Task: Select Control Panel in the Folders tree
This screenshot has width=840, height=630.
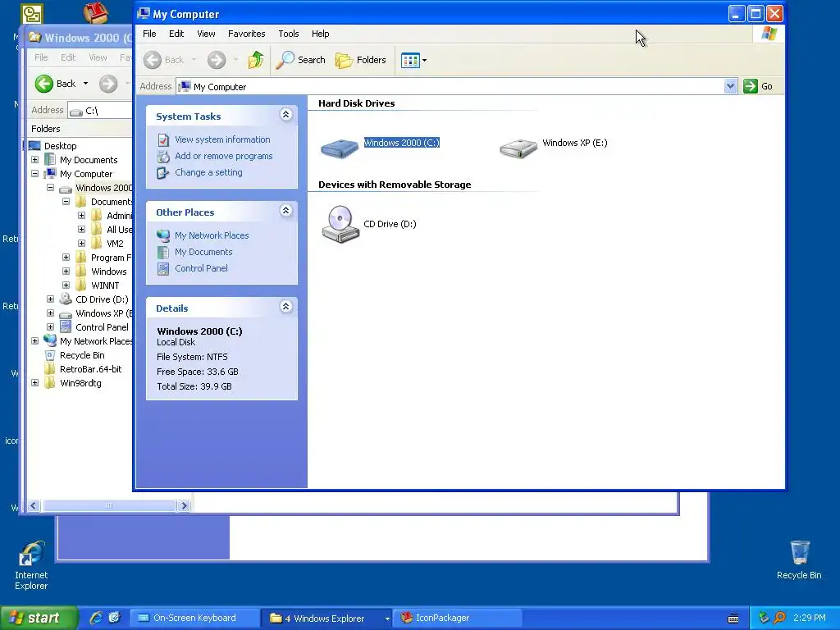Action: click(102, 327)
